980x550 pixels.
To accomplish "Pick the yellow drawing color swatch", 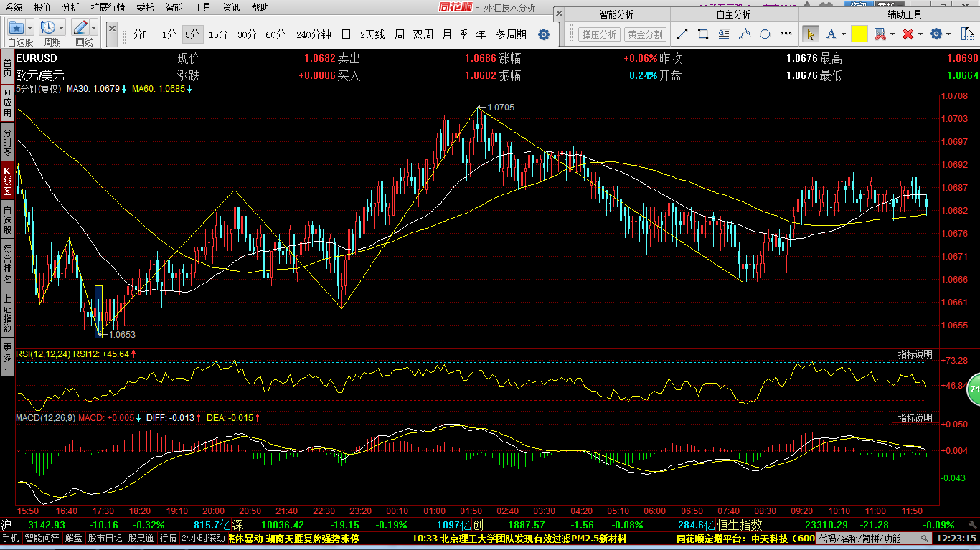I will tap(859, 34).
